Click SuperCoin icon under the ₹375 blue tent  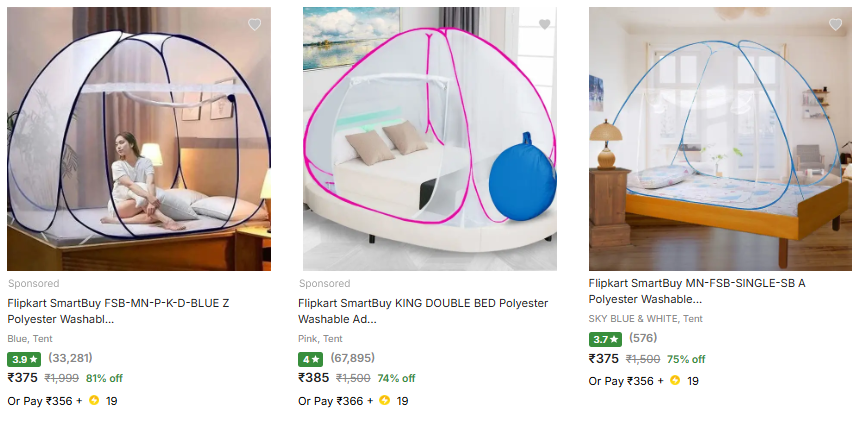(x=94, y=400)
